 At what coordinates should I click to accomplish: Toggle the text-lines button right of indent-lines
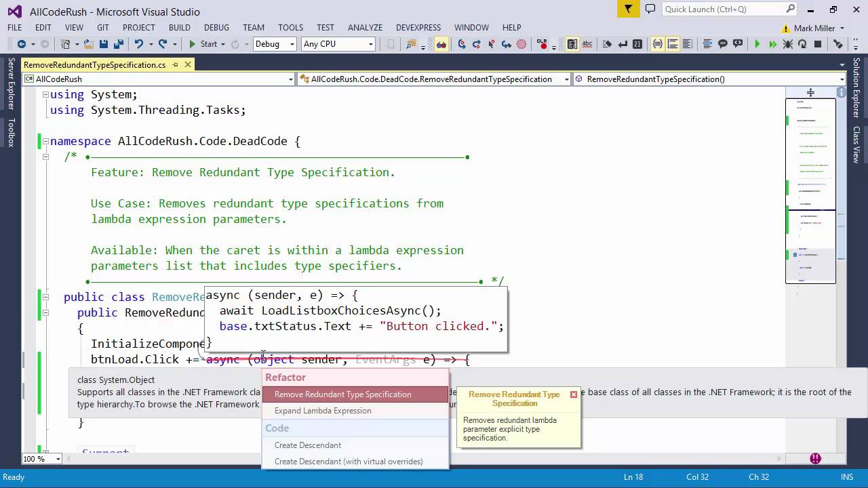click(x=687, y=44)
